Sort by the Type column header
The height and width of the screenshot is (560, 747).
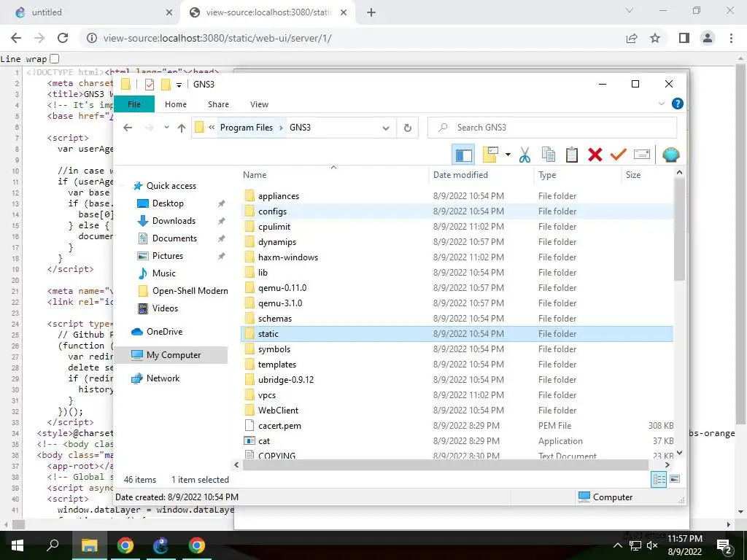click(578, 175)
